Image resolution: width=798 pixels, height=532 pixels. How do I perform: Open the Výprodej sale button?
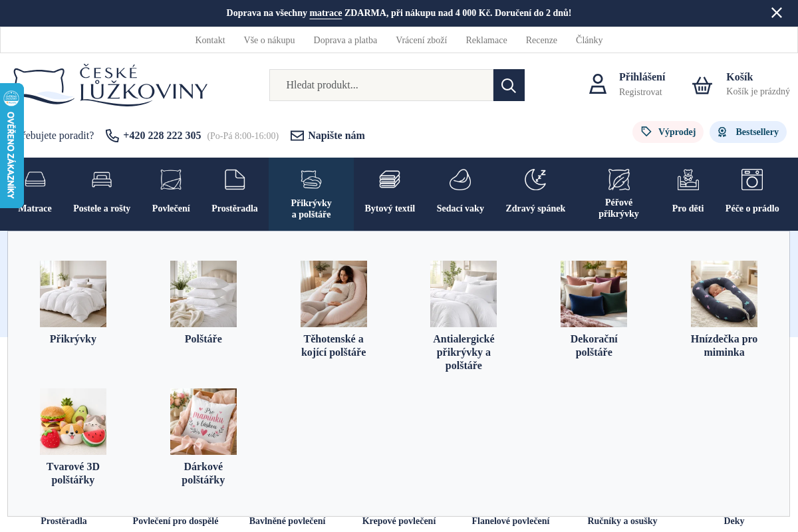click(668, 132)
